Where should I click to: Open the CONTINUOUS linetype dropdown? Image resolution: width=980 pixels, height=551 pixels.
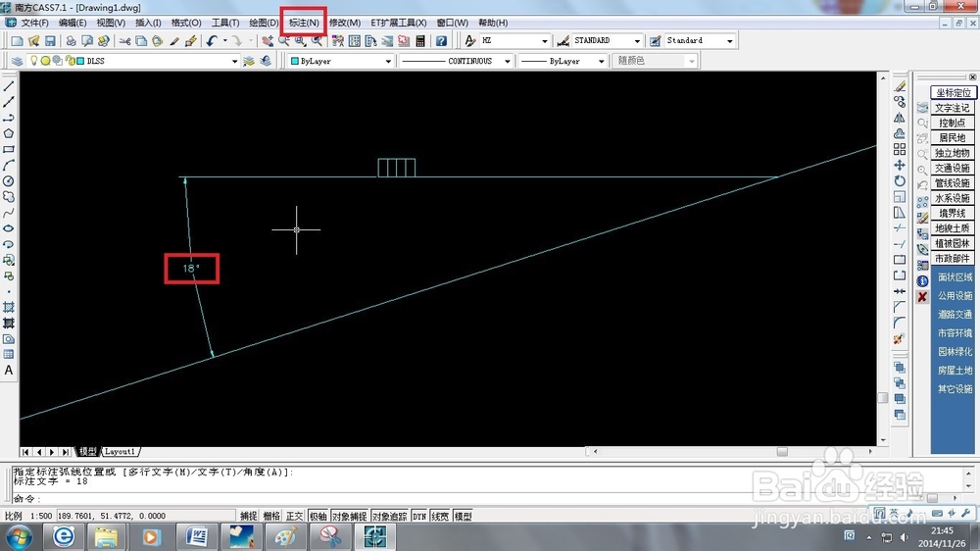pyautogui.click(x=507, y=62)
